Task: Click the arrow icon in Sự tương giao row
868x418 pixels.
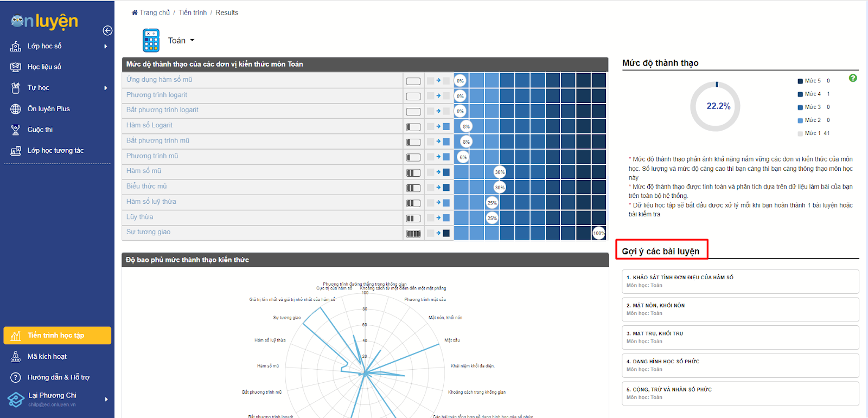Action: click(438, 233)
